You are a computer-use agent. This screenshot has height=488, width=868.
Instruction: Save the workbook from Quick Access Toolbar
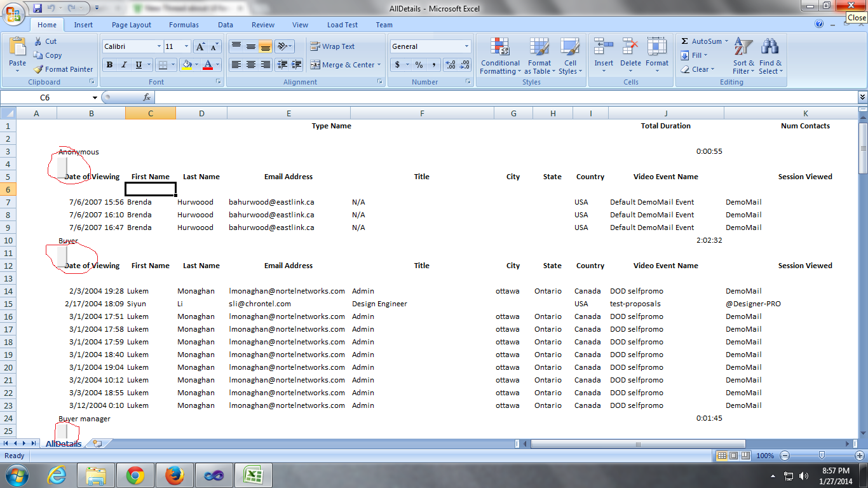coord(37,8)
